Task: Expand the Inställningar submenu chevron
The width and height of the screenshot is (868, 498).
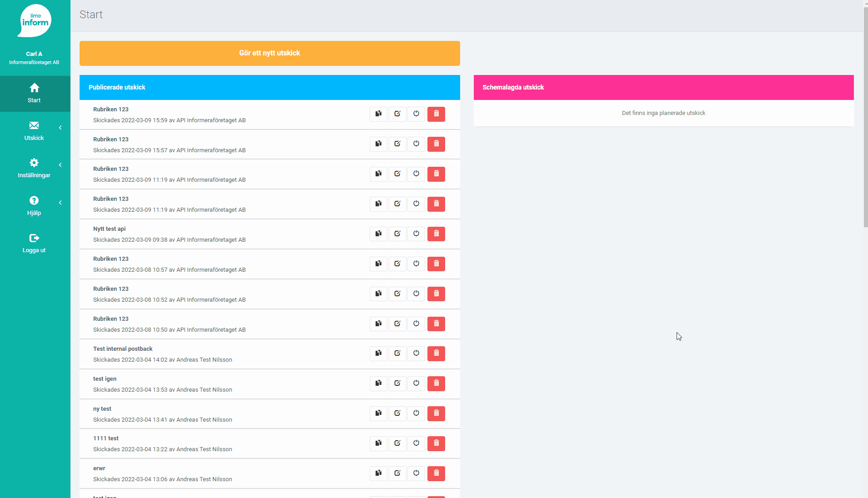Action: (x=60, y=165)
